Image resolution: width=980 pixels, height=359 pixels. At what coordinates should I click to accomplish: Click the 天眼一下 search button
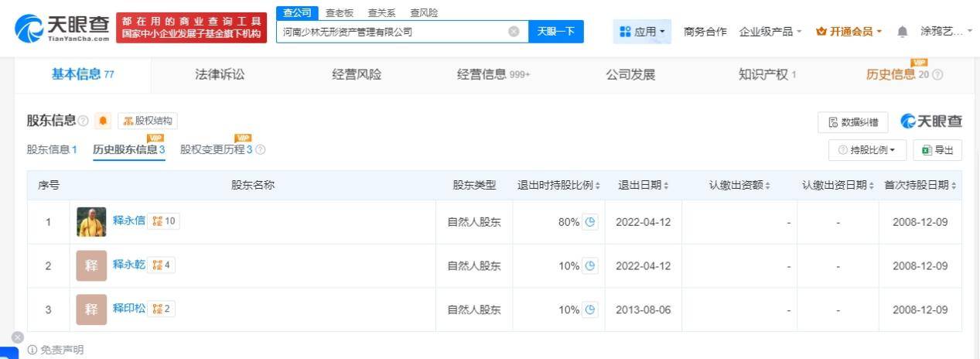(x=555, y=32)
